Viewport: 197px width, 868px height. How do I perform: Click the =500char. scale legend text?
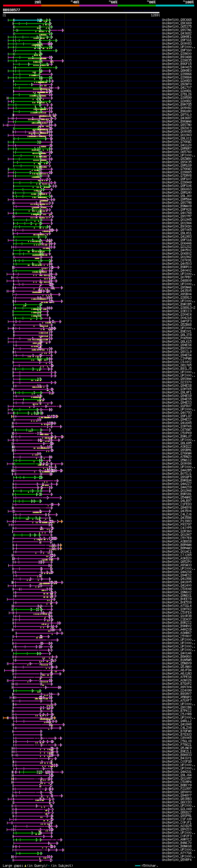coord(149,866)
